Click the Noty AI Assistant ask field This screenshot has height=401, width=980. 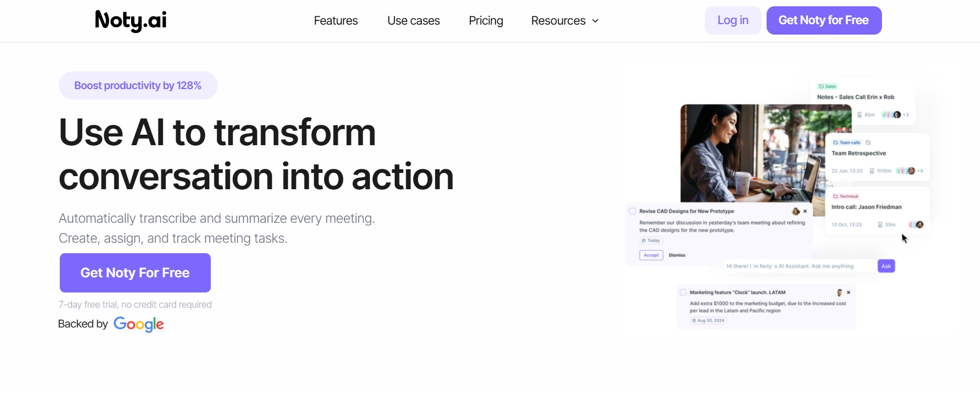[800, 266]
